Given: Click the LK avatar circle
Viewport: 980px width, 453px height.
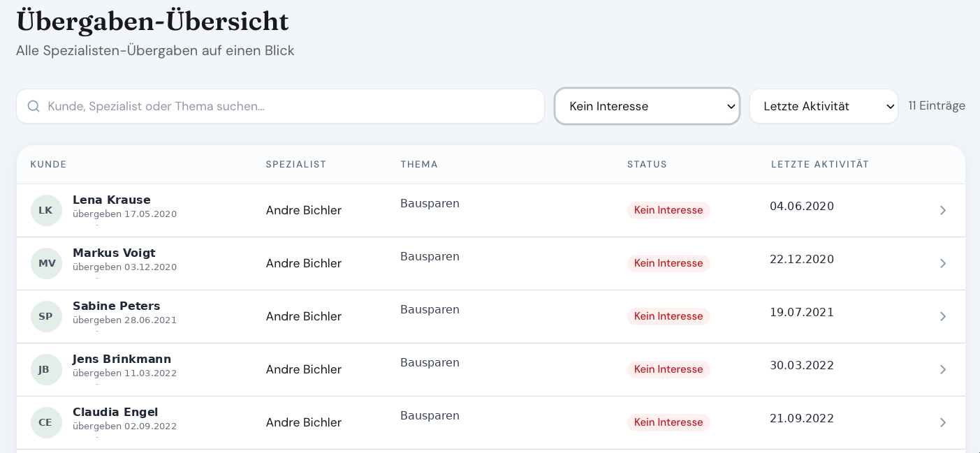Looking at the screenshot, I should point(46,210).
